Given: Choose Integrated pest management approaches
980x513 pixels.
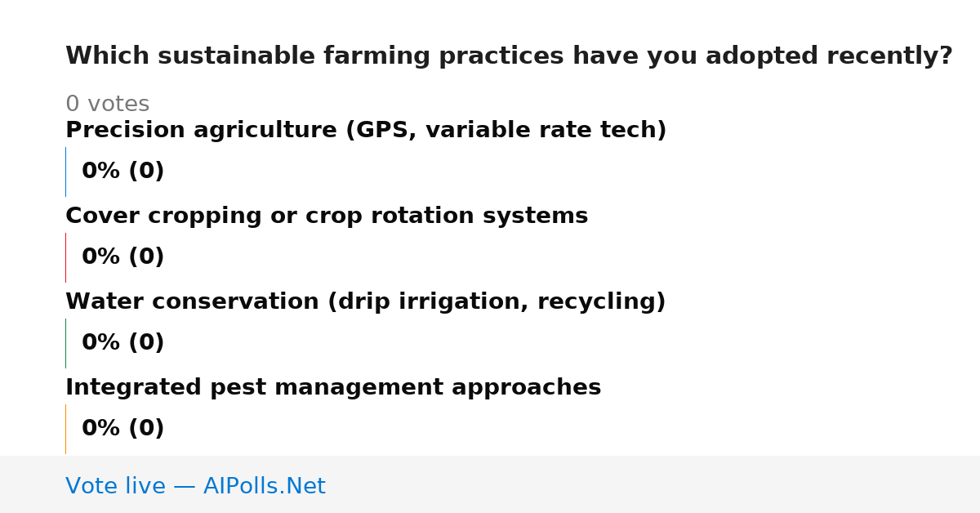Looking at the screenshot, I should click(333, 388).
